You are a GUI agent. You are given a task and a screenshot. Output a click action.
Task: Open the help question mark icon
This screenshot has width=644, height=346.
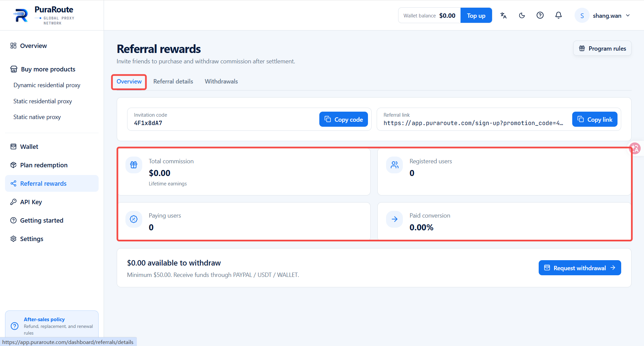(x=540, y=15)
